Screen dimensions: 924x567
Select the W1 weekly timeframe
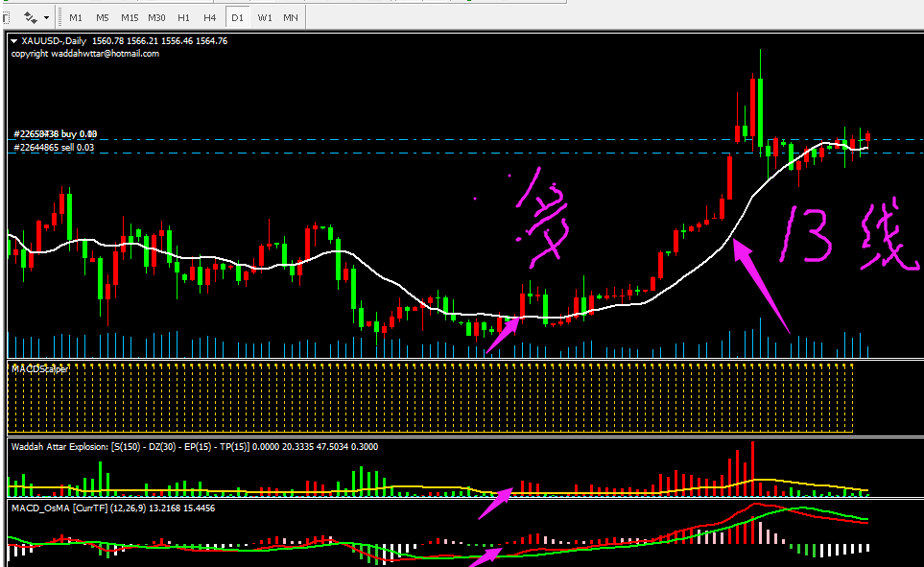click(264, 17)
